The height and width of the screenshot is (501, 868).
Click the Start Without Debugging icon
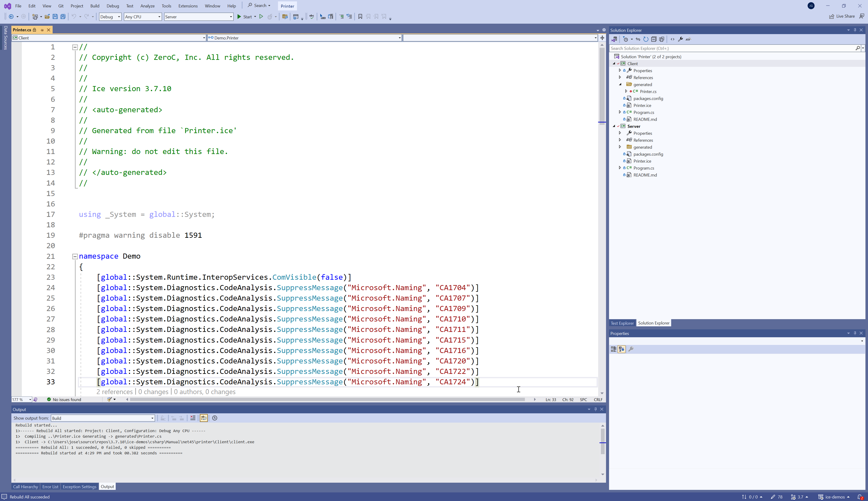tap(261, 16)
